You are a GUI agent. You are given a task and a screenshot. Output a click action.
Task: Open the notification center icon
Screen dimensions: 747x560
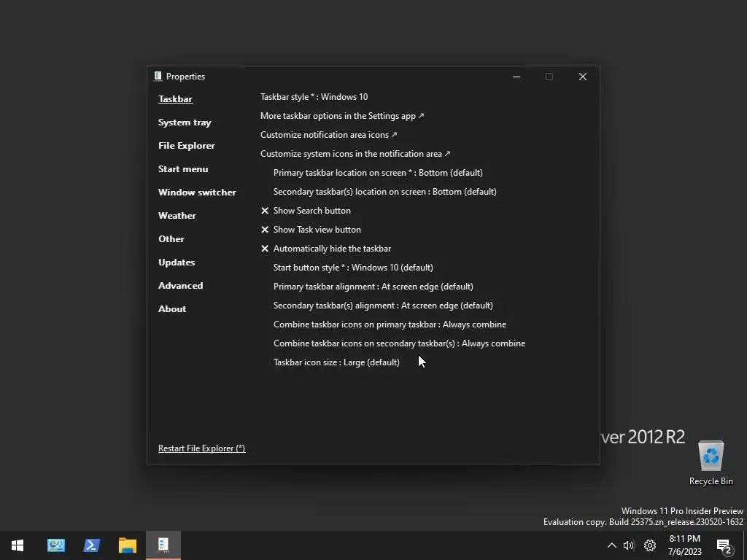(724, 546)
